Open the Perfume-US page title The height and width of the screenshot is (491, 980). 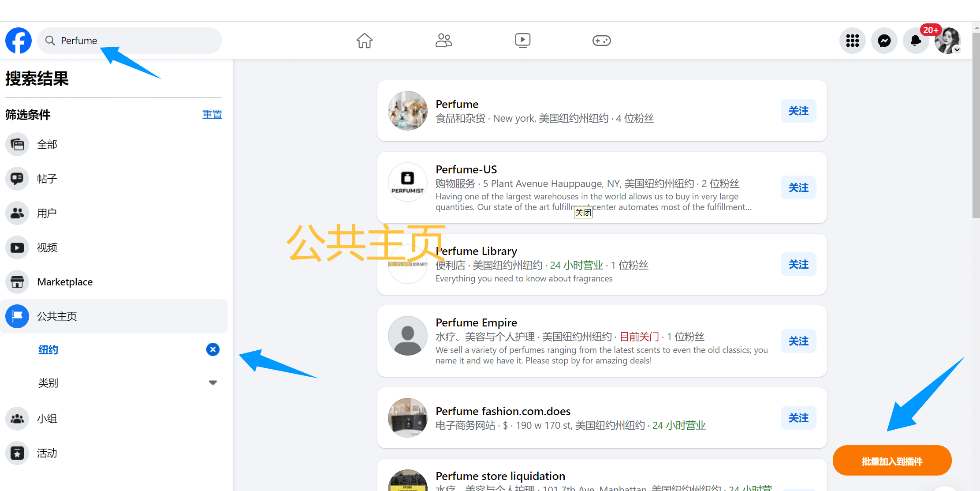pyautogui.click(x=466, y=169)
